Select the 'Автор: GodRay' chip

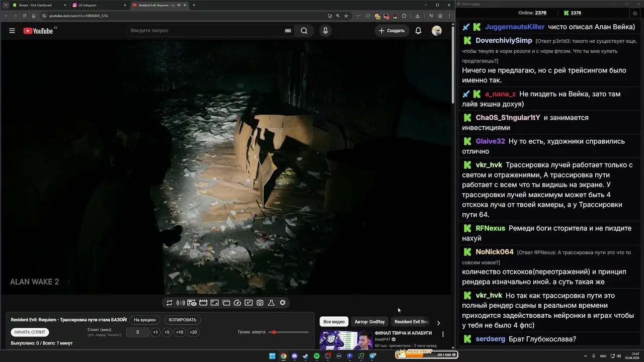(369, 322)
